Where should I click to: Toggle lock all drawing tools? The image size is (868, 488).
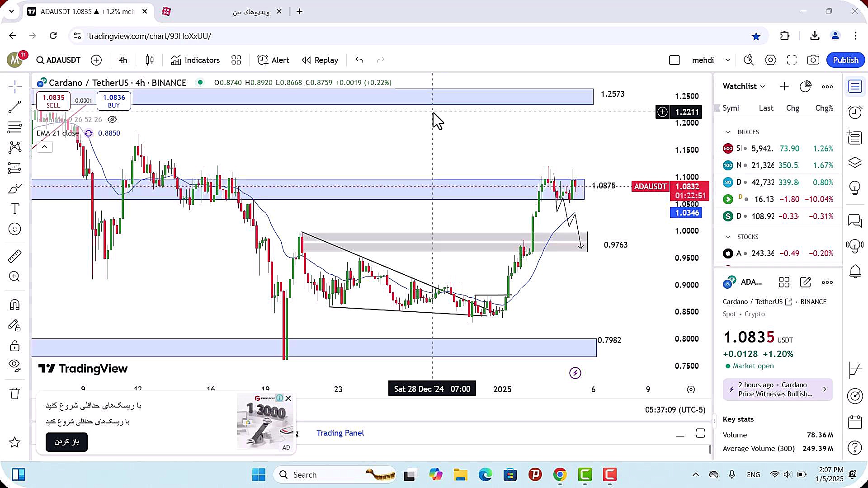[x=15, y=346]
